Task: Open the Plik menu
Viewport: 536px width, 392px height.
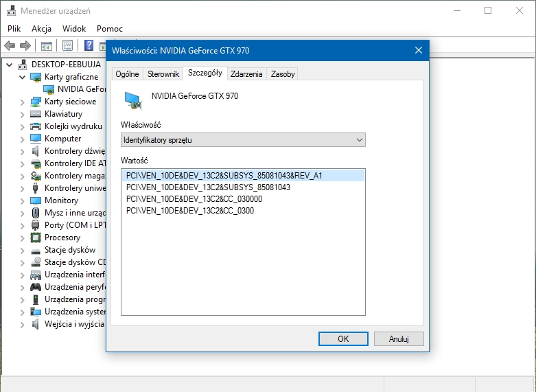Action: tap(14, 29)
